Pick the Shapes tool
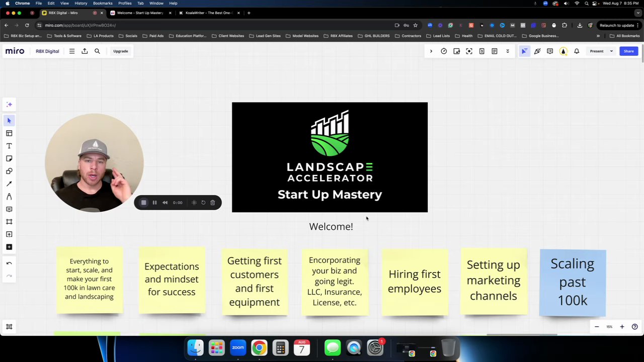The image size is (644, 362). coord(9,171)
